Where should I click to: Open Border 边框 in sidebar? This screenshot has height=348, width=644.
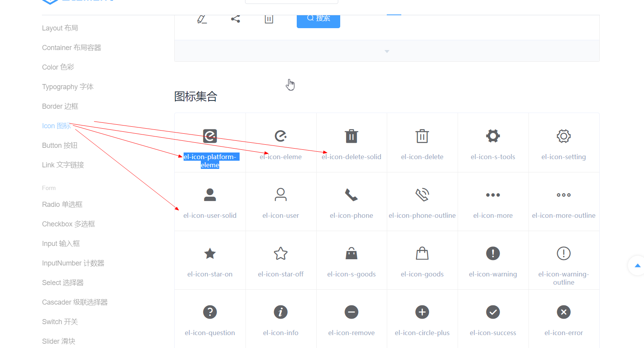tap(60, 106)
